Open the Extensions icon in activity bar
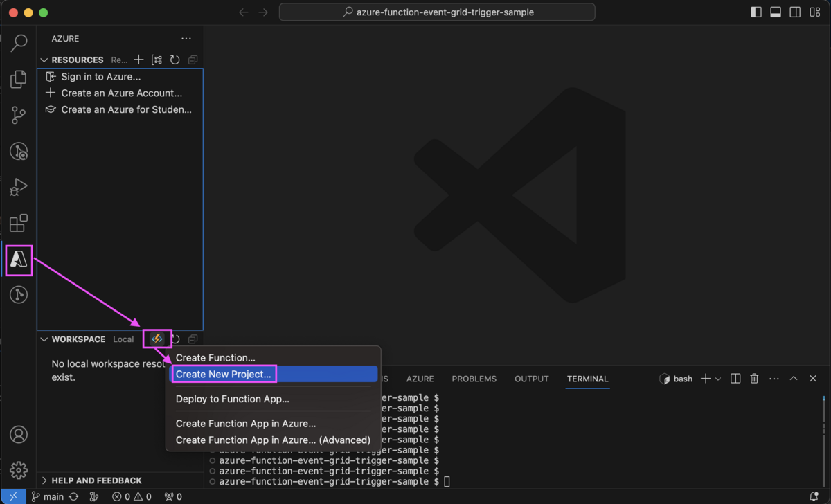 point(19,223)
